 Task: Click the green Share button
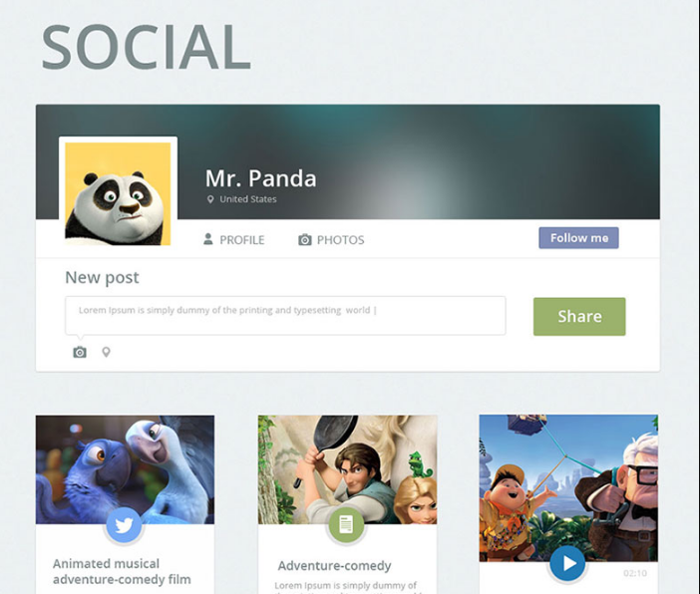tap(579, 316)
